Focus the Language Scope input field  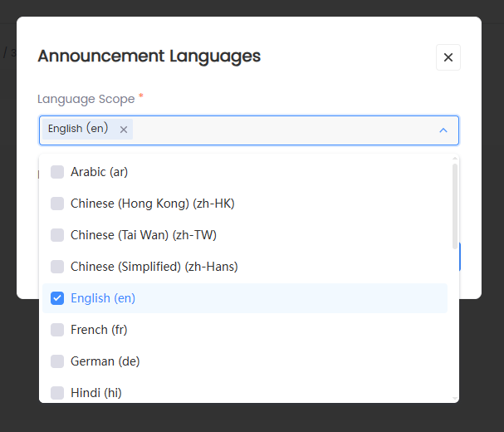(249, 130)
